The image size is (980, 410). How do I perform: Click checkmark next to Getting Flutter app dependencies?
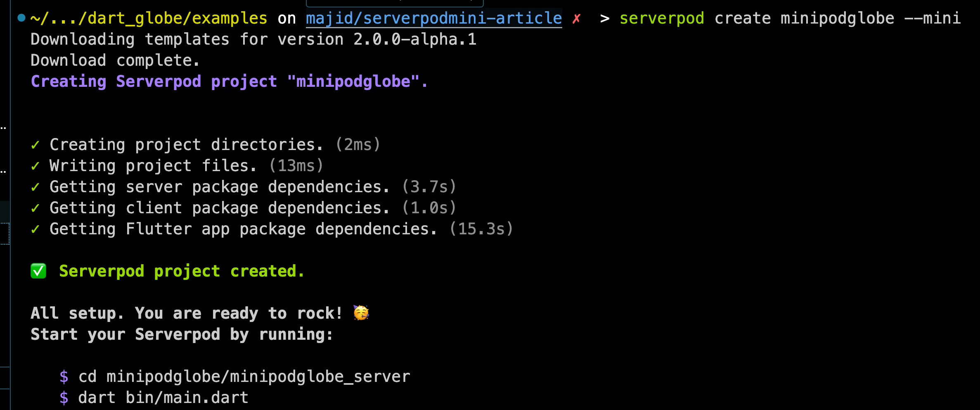(x=36, y=229)
